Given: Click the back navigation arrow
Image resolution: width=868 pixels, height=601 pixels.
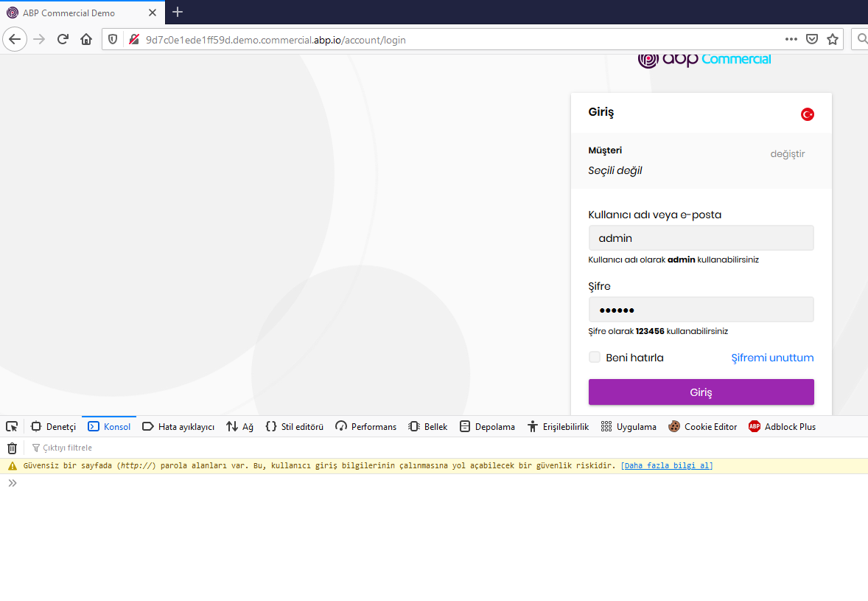Looking at the screenshot, I should [15, 40].
